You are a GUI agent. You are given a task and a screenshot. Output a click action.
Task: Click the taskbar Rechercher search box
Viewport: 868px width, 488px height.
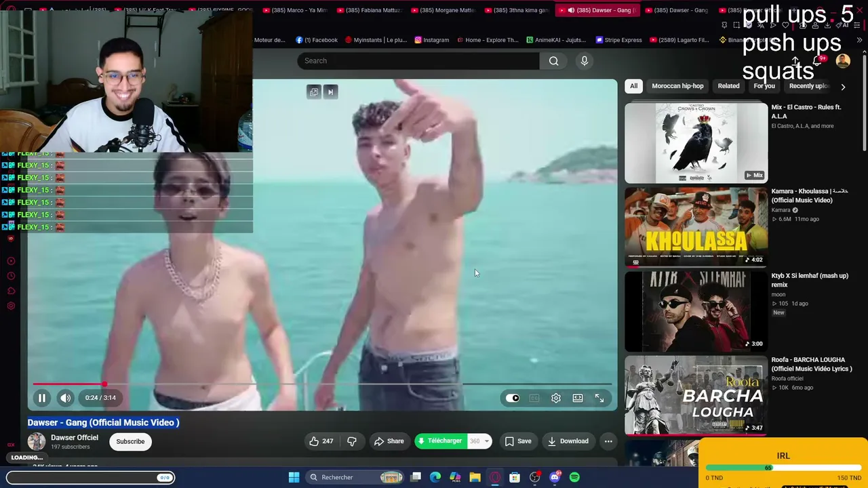click(x=355, y=477)
